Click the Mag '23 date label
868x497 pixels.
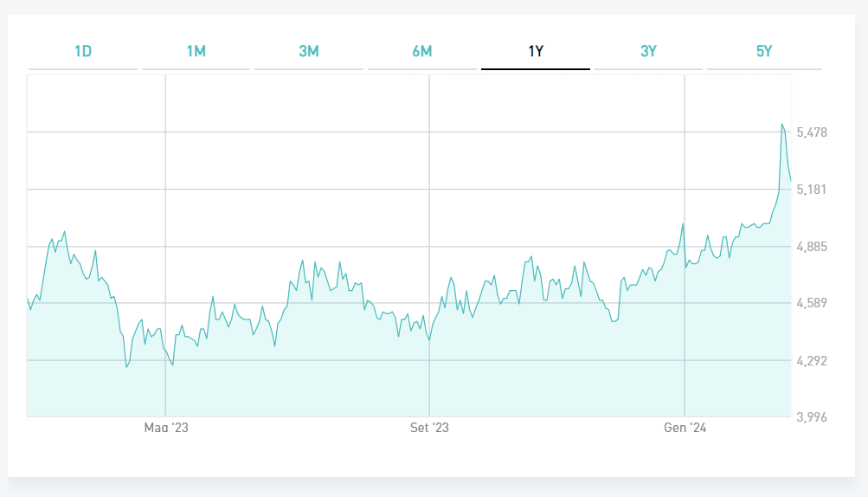[166, 428]
